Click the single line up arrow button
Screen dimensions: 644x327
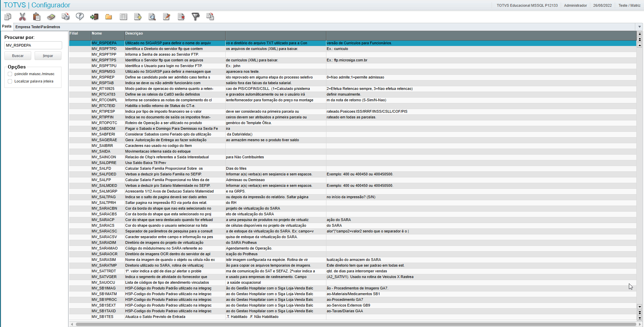tap(640, 45)
